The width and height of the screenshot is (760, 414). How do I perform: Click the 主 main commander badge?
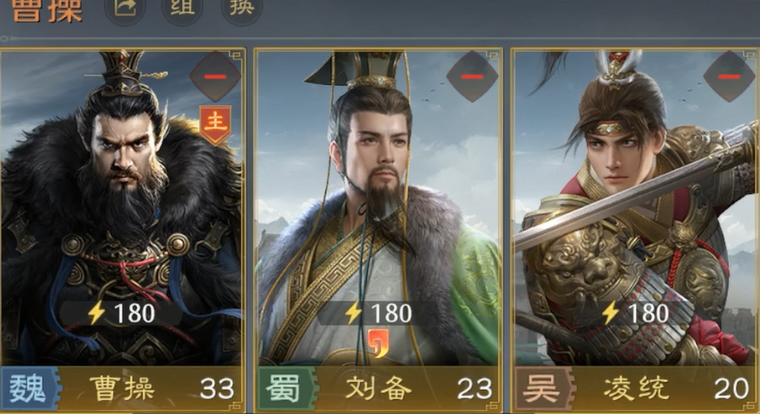(x=215, y=124)
